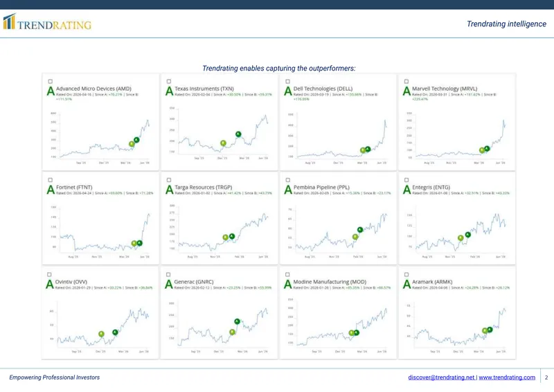
Task: Click the 'Empowering Professional Investors' footer text
Action: pos(55,377)
